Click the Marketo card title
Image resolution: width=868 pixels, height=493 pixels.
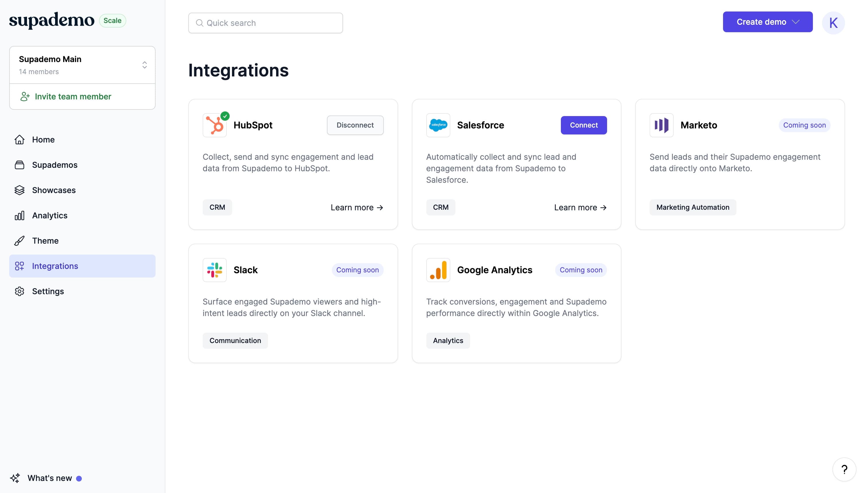(x=699, y=125)
